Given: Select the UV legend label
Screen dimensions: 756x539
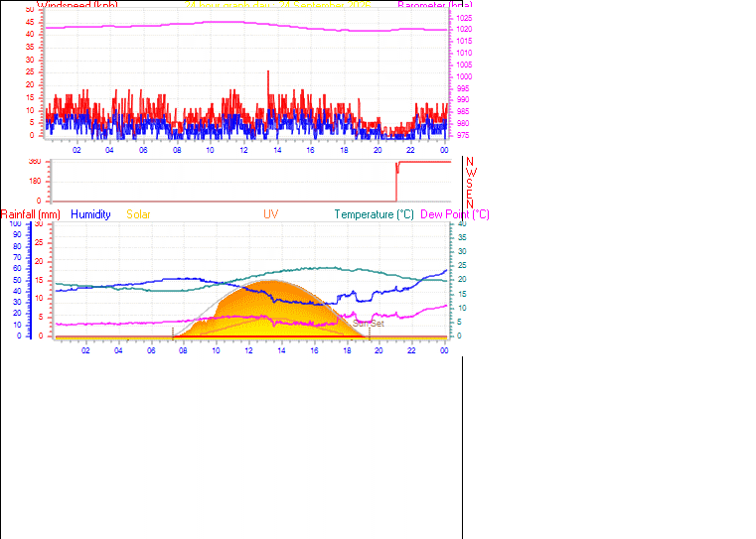Looking at the screenshot, I should click(x=270, y=214).
